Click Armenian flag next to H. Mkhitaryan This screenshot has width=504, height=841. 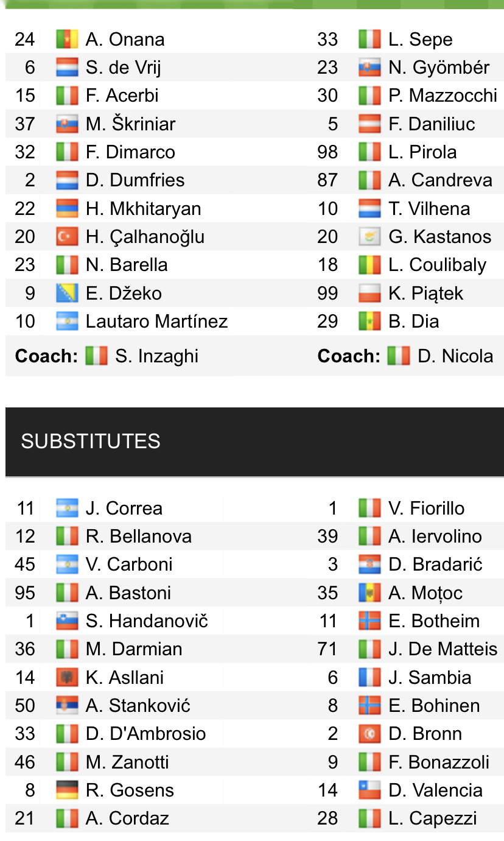(67, 209)
